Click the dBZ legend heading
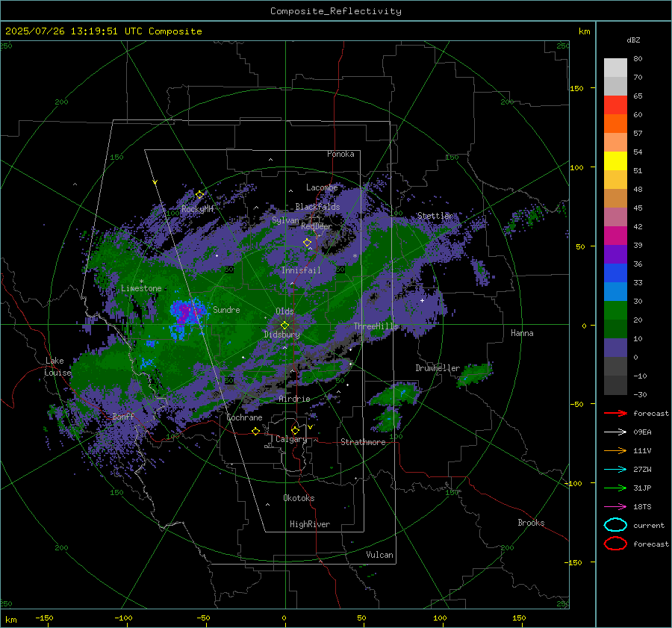The image size is (672, 628). pos(633,40)
